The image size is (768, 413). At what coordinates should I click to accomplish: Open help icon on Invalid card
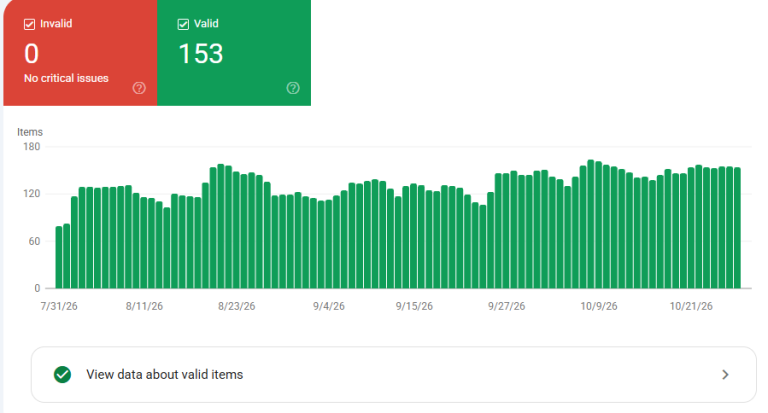point(139,88)
